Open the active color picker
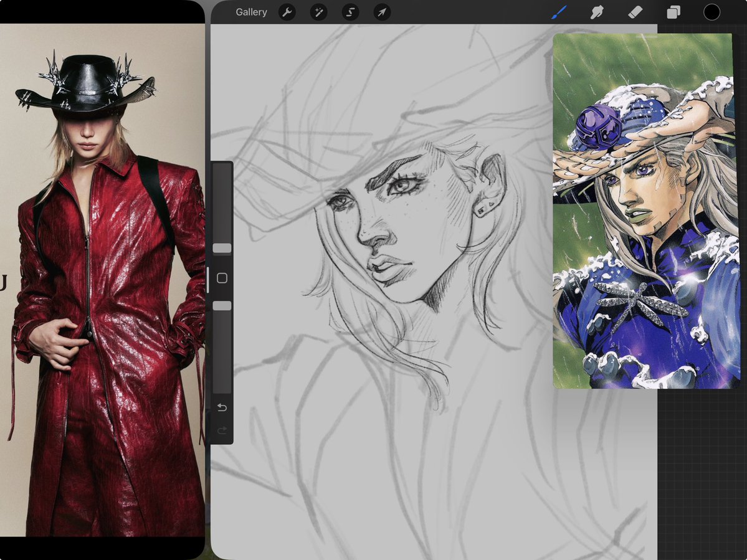Image resolution: width=747 pixels, height=560 pixels. point(711,12)
